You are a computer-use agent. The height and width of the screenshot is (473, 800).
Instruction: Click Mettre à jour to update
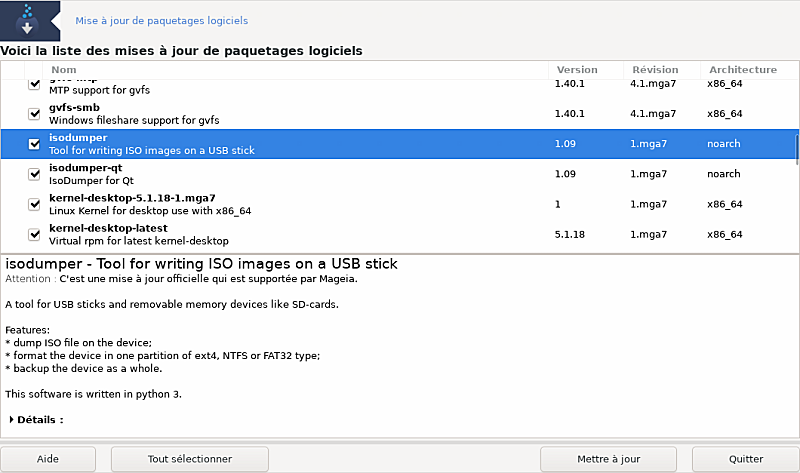pyautogui.click(x=609, y=459)
